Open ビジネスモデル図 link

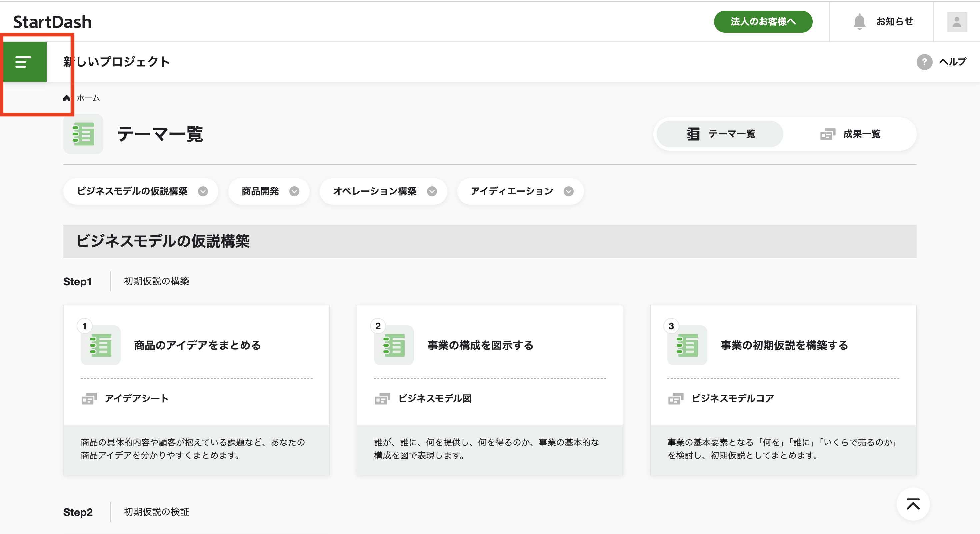pyautogui.click(x=434, y=398)
